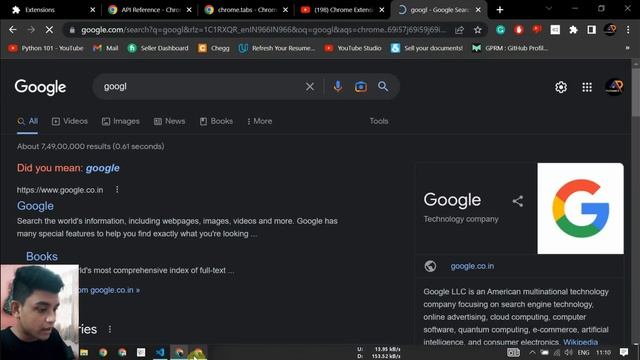Share this page via address bar icon
The image size is (640, 360).
point(459,30)
